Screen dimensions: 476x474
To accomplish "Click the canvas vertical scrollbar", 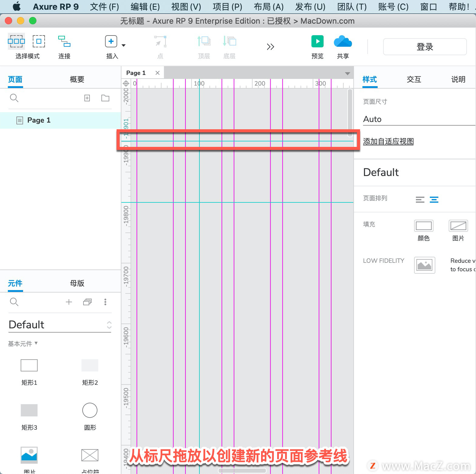I will click(x=350, y=113).
